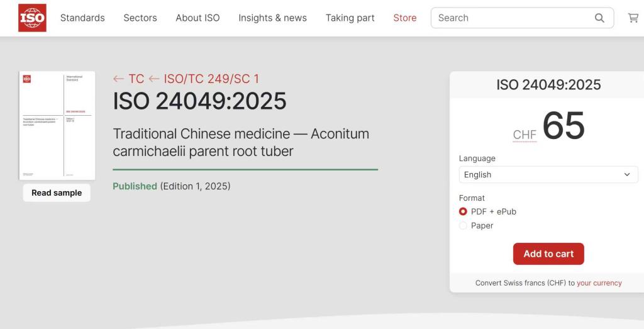Click the left arrow before TC
644x329 pixels.
[118, 79]
